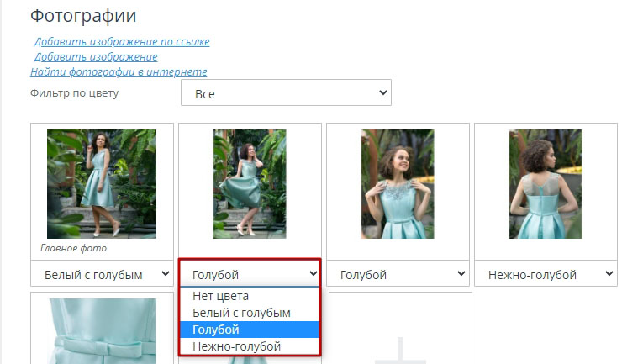
Task: Open the back view photo of the dress
Action: [x=545, y=183]
